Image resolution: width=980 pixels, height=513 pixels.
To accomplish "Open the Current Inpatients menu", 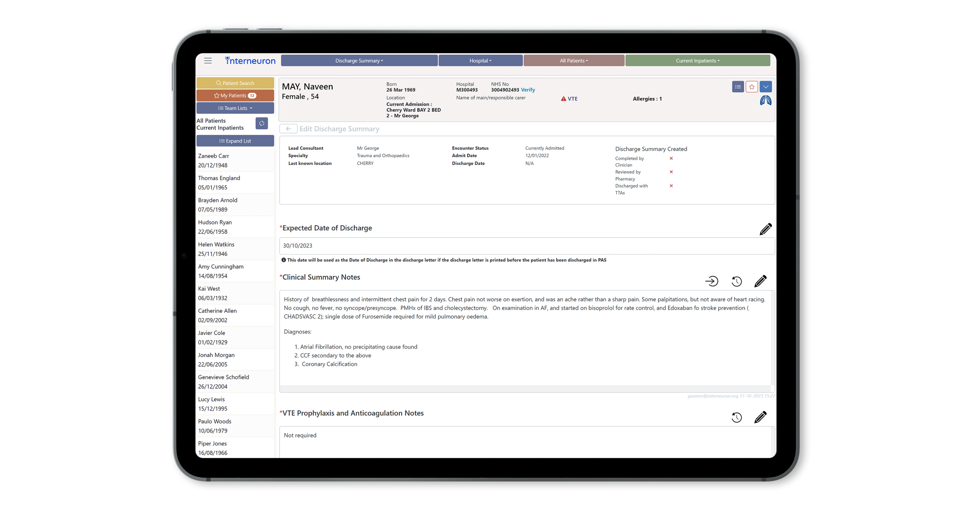I will (697, 61).
